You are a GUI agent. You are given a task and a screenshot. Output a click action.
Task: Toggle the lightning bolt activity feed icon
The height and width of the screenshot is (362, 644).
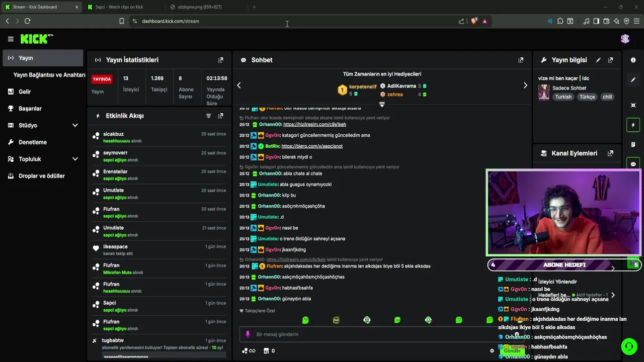point(633,125)
